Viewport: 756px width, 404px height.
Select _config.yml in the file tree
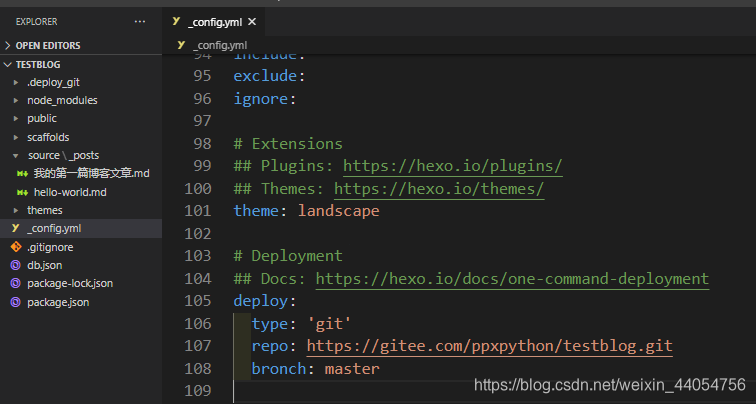tap(81, 229)
